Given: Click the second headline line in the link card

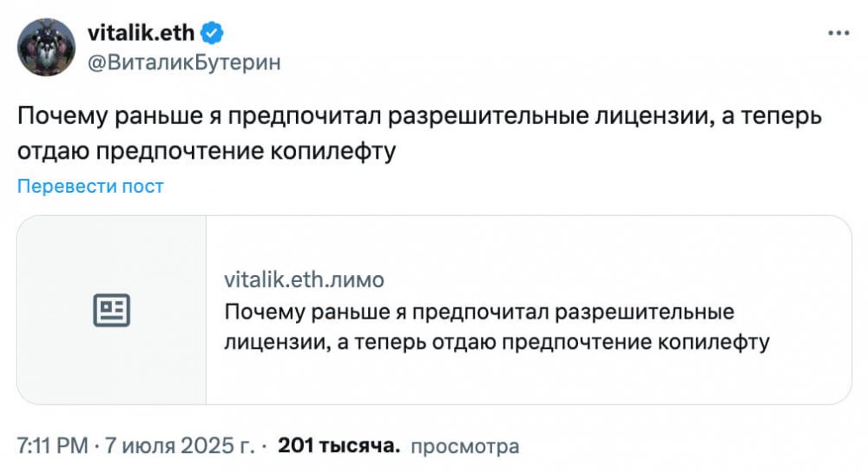Looking at the screenshot, I should tap(496, 342).
